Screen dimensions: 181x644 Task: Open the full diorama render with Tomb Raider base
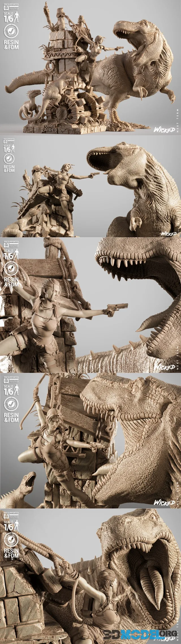click(x=90, y=68)
